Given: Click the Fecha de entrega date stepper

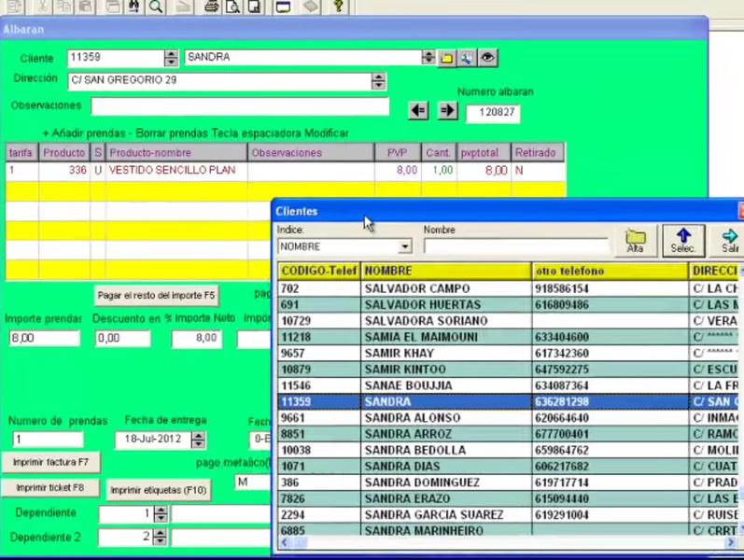Looking at the screenshot, I should 198,439.
